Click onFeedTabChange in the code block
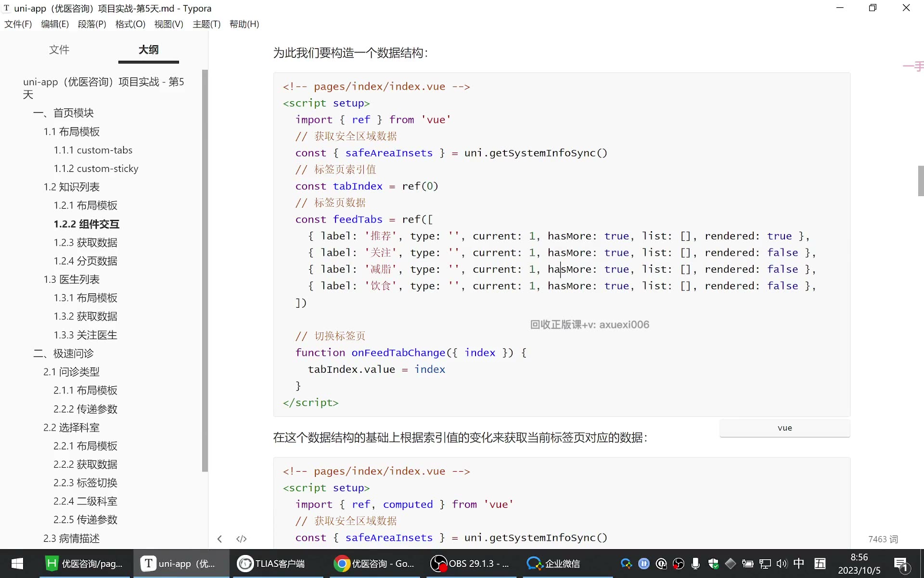The width and height of the screenshot is (924, 578). pyautogui.click(x=398, y=353)
